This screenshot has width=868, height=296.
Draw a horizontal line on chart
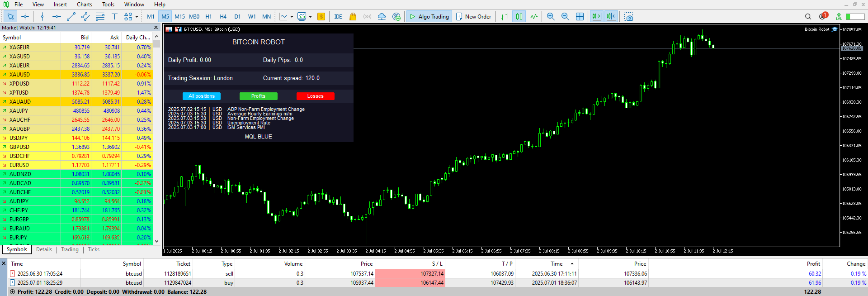click(x=57, y=17)
